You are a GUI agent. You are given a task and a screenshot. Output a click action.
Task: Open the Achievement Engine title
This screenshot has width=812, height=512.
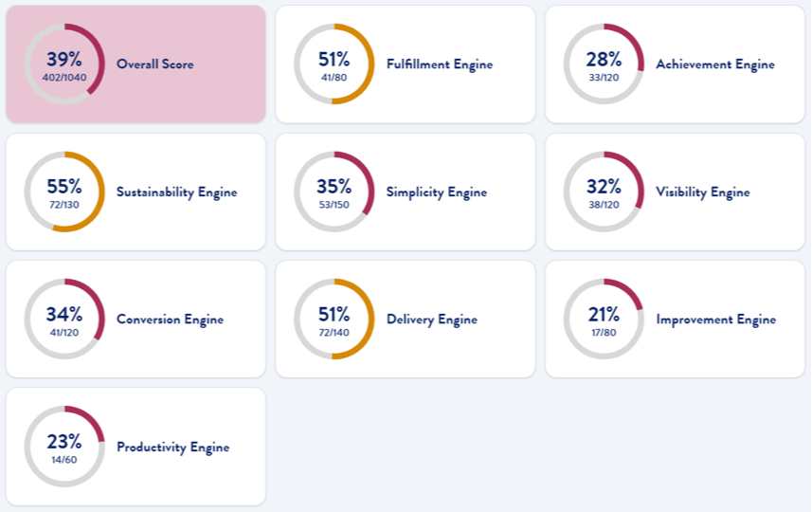(x=714, y=64)
